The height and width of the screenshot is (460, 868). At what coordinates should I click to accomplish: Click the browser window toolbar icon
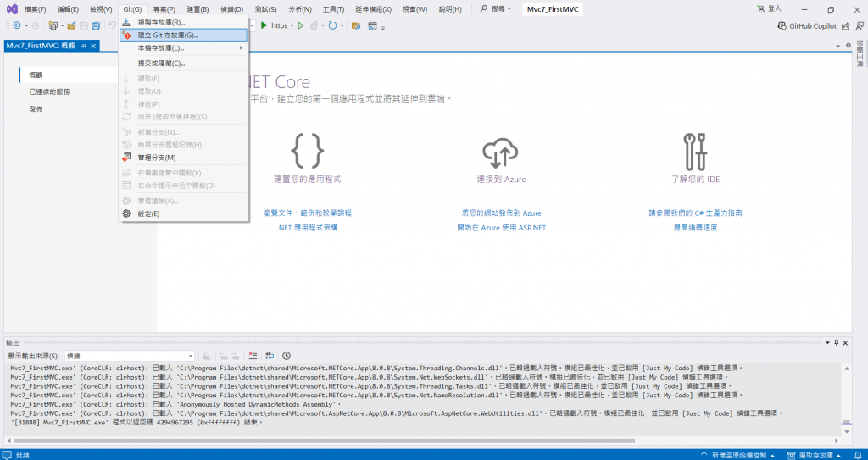373,25
